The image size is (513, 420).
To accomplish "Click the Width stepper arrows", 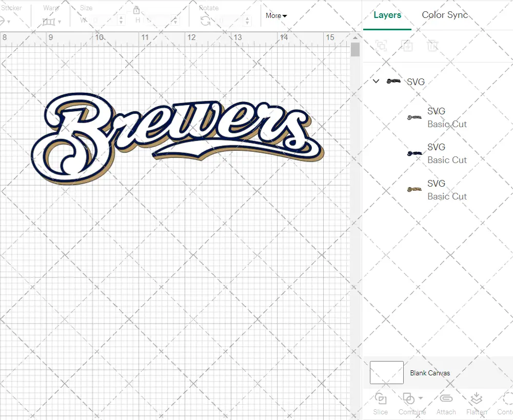I will pyautogui.click(x=121, y=21).
